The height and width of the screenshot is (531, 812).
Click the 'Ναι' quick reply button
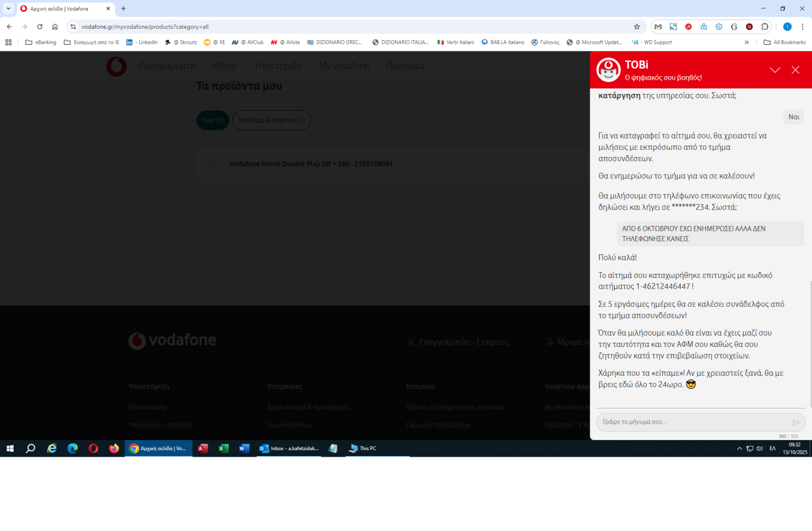pyautogui.click(x=793, y=117)
